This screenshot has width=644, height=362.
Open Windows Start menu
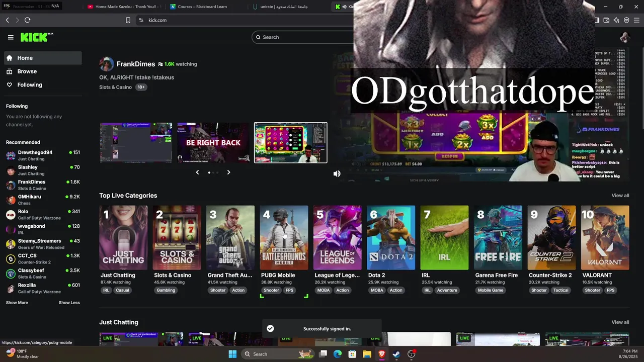[232, 354]
